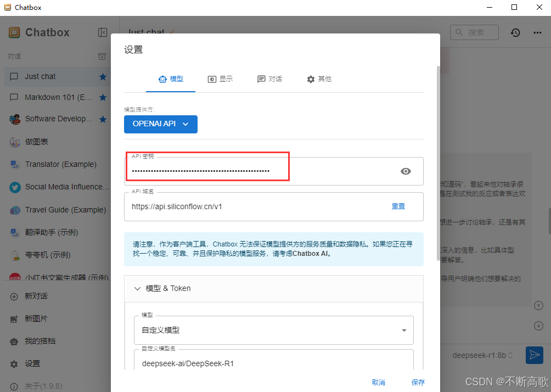Cancel settings with 取消 button
The width and height of the screenshot is (551, 392).
point(379,382)
